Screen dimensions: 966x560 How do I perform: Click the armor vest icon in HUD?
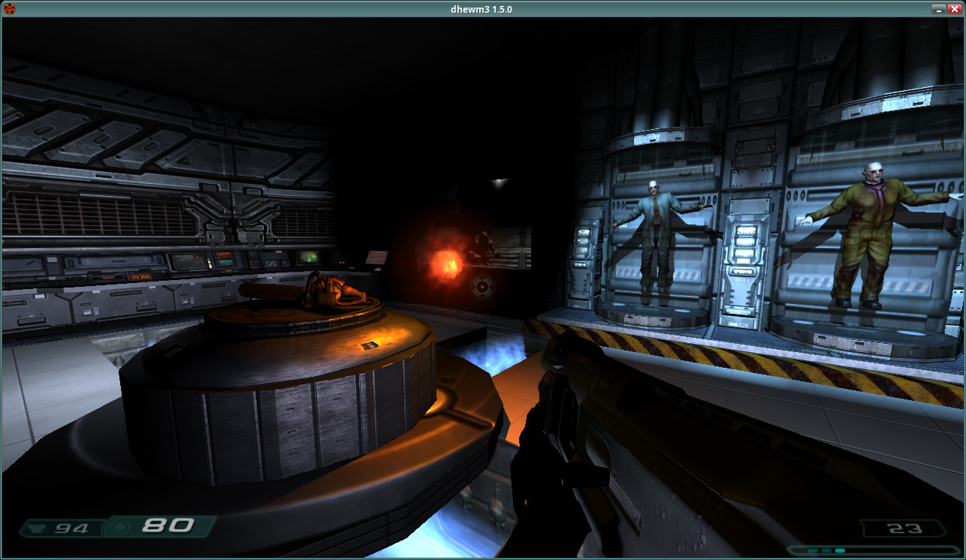pos(35,528)
